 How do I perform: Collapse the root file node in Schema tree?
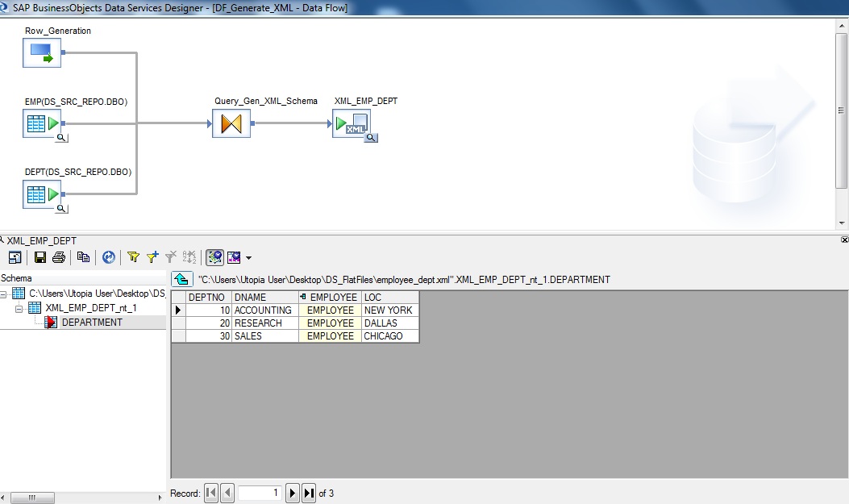point(3,294)
